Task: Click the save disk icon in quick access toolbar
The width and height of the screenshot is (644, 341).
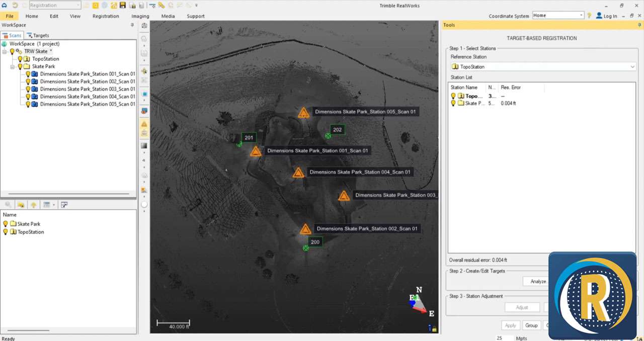Action: 123,5
